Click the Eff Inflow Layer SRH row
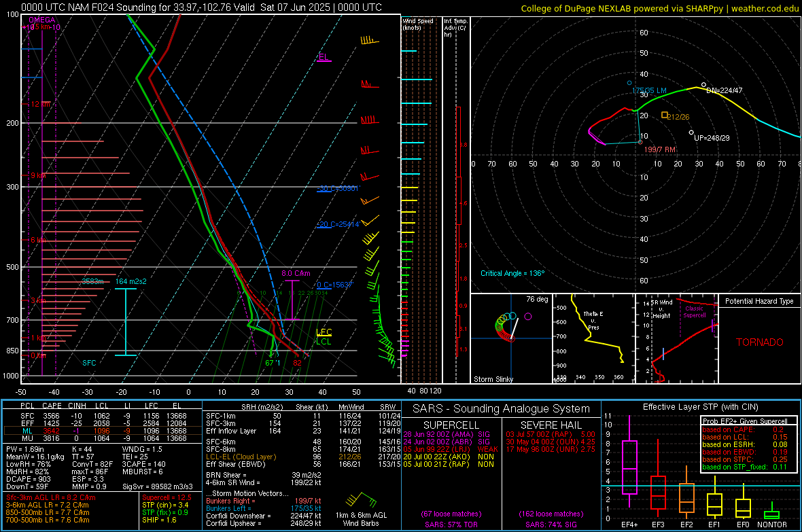This screenshot has height=532, width=802. [303, 431]
